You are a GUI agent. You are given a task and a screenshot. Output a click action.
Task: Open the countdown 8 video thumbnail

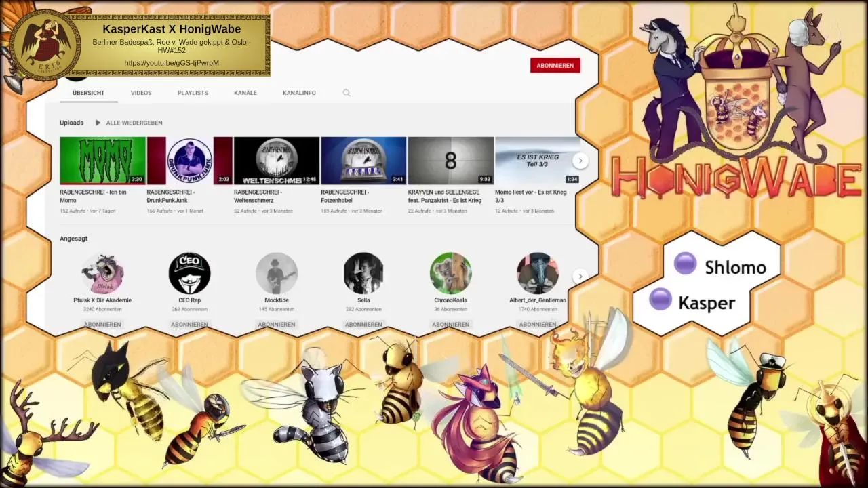(x=450, y=161)
